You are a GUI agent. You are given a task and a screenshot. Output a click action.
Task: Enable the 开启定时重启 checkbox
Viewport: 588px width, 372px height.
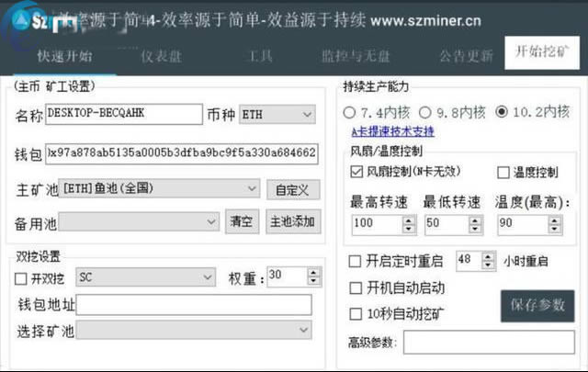pyautogui.click(x=355, y=261)
